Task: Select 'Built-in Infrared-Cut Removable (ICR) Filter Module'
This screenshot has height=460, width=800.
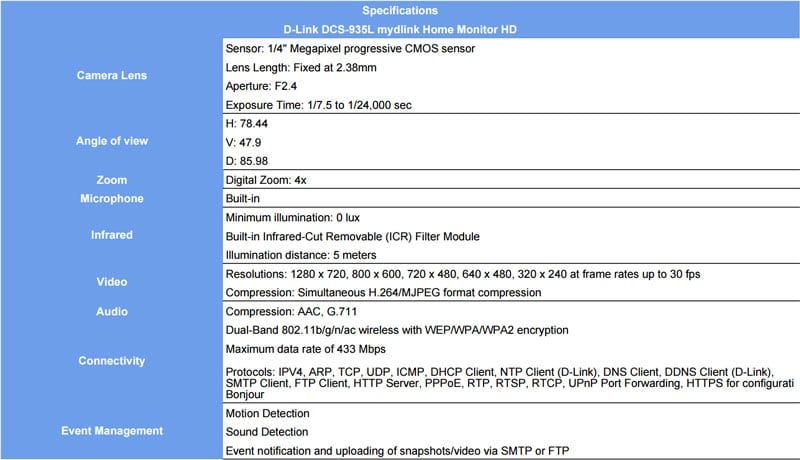Action: [353, 237]
